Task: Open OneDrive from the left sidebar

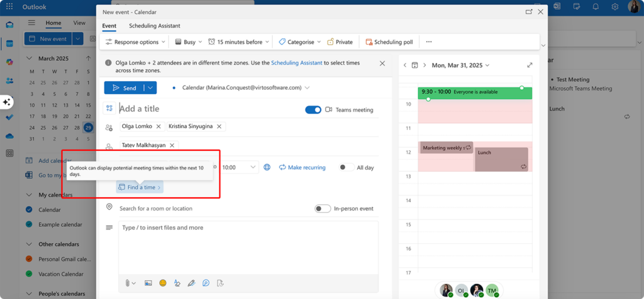Action: pos(9,136)
